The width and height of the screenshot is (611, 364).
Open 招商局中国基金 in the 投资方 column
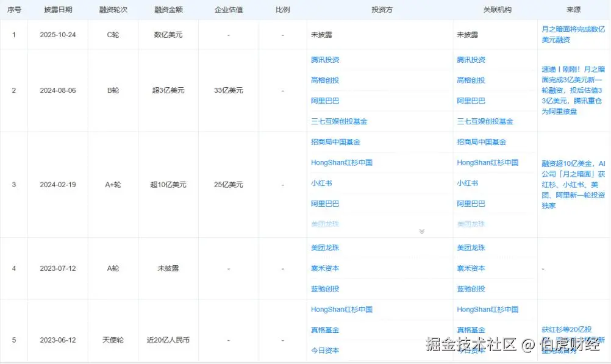pyautogui.click(x=335, y=142)
